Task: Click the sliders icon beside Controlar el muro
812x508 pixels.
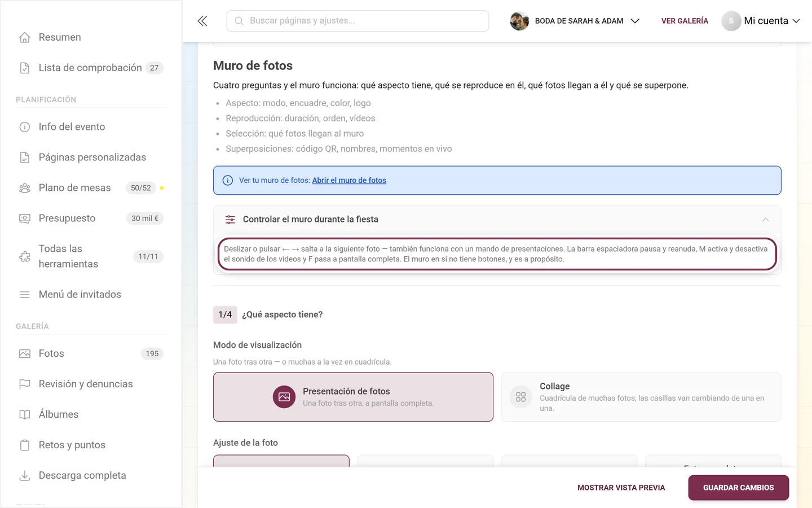Action: pyautogui.click(x=230, y=220)
